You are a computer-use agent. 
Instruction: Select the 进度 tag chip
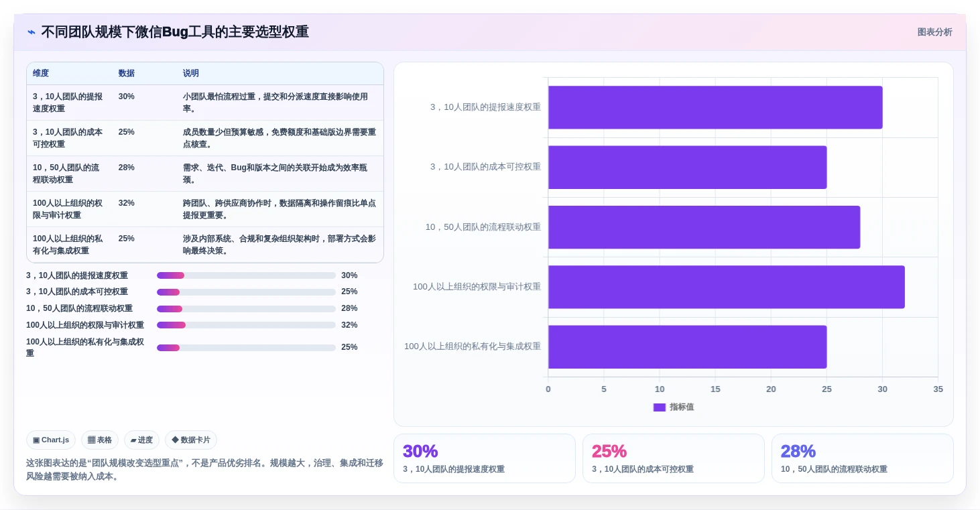(x=141, y=440)
